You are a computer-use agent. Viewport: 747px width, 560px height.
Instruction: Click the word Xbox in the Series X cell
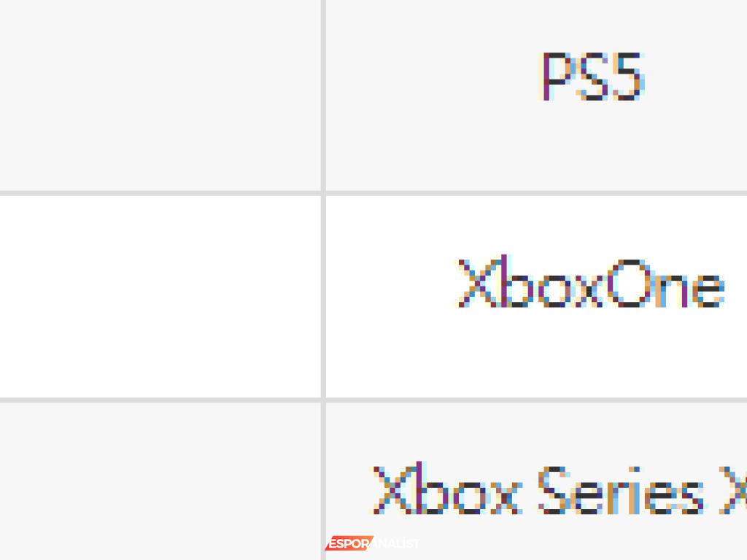[x=446, y=489]
